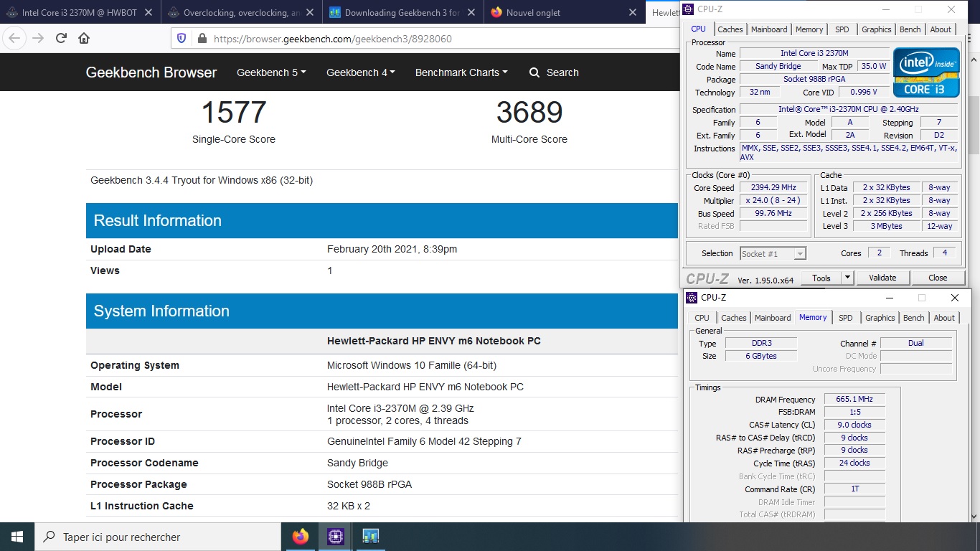Image resolution: width=980 pixels, height=551 pixels.
Task: Open the third pinned taskbar app icon
Action: [370, 537]
